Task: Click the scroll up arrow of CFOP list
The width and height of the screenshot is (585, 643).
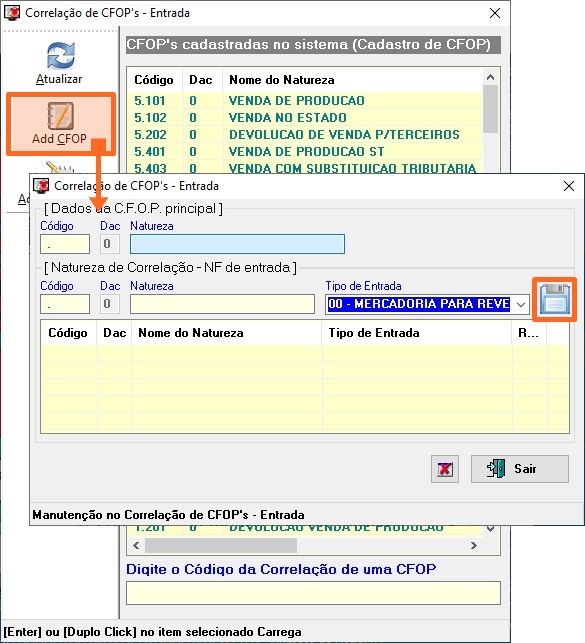Action: tap(490, 77)
